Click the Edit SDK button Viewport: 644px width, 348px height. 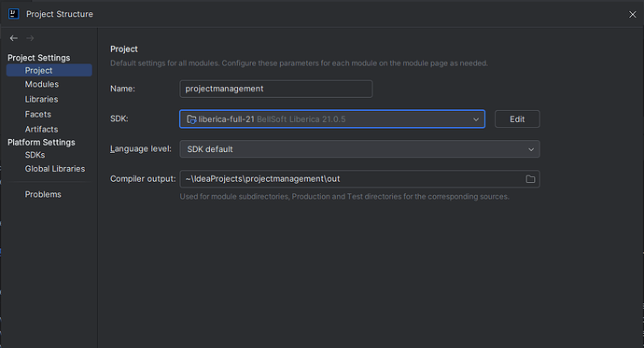[517, 119]
